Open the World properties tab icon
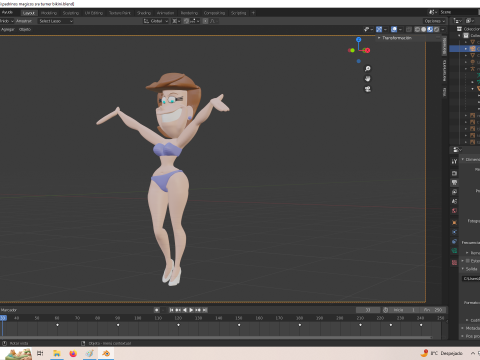This screenshot has width=480, height=360. pos(454,211)
